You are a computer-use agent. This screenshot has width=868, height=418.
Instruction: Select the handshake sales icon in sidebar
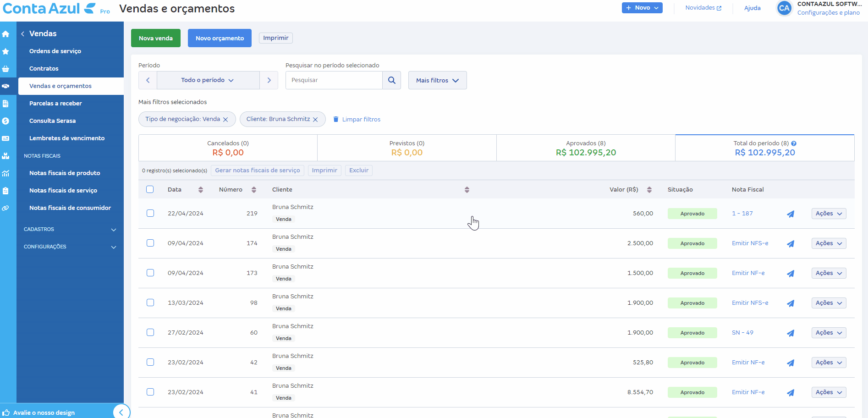[5, 86]
